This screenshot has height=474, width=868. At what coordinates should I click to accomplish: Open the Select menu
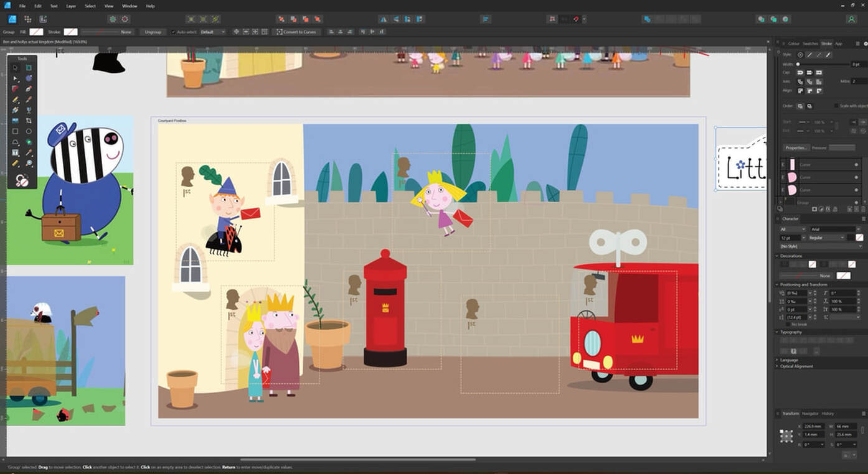pyautogui.click(x=90, y=6)
